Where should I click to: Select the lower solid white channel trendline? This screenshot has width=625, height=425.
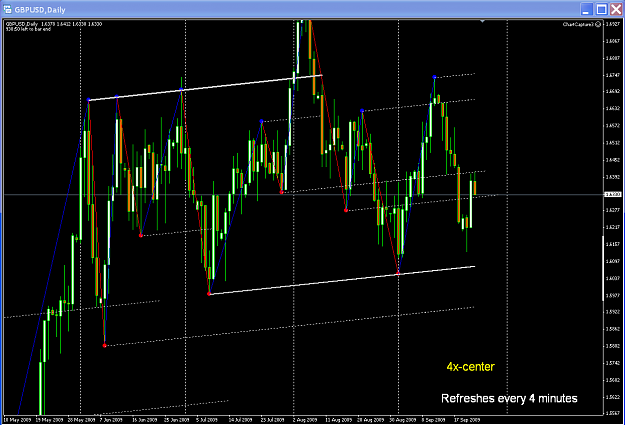click(x=342, y=280)
